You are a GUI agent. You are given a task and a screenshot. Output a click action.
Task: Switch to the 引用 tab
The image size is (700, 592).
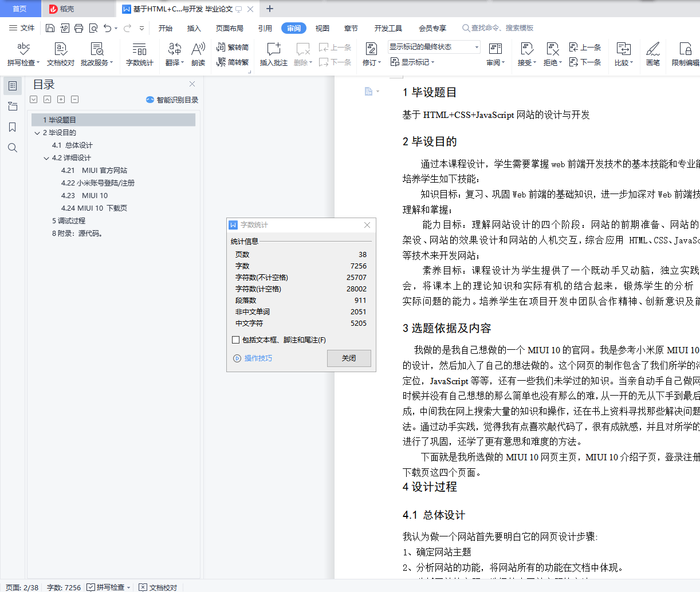click(x=265, y=28)
